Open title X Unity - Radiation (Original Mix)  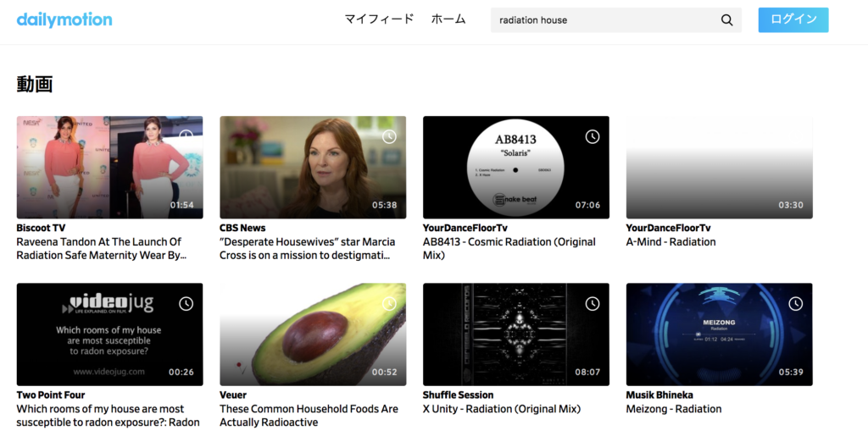click(x=502, y=409)
